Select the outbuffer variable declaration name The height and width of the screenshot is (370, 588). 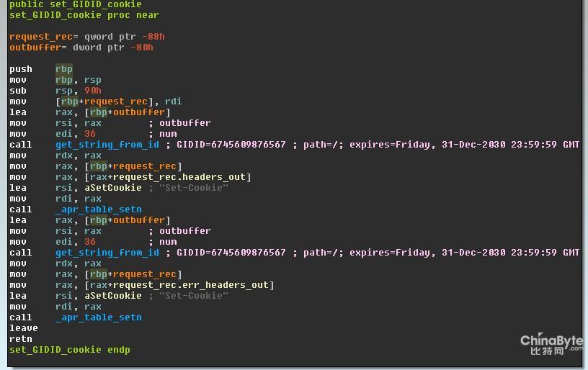[35, 48]
